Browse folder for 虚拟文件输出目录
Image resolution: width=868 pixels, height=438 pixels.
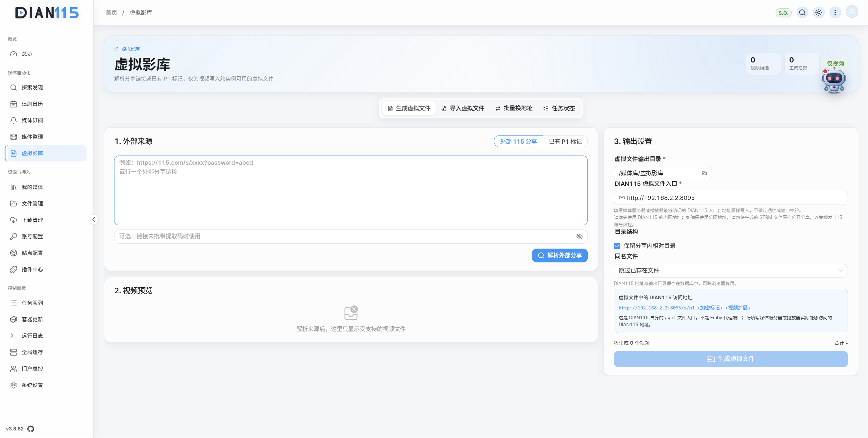coord(705,173)
